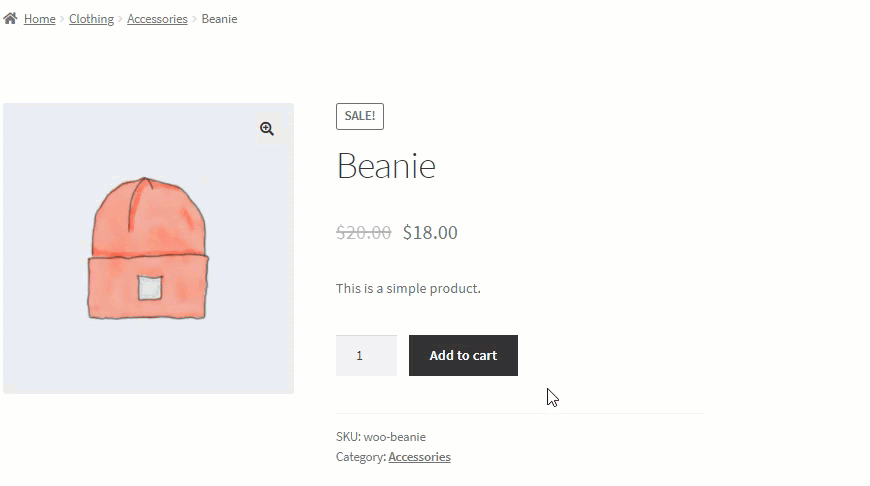
Task: Click the simple product description text
Action: coord(408,288)
